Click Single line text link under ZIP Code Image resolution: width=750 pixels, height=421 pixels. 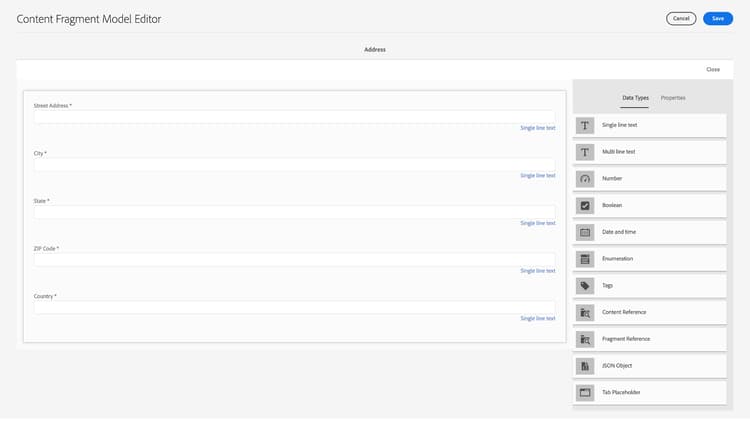click(538, 271)
